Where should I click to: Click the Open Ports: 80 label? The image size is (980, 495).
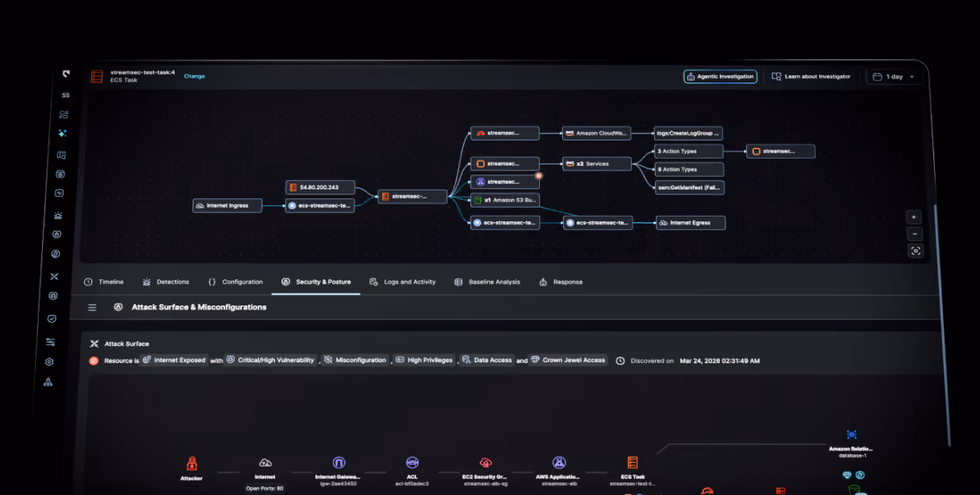coord(265,488)
